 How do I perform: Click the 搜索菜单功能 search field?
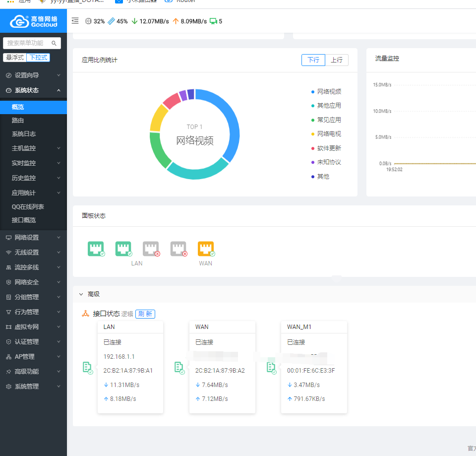pos(29,43)
